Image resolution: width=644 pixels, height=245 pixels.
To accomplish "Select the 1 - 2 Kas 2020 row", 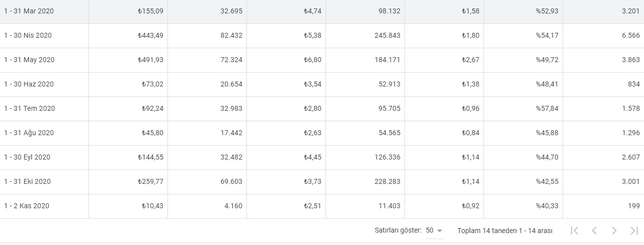I will (27, 206).
